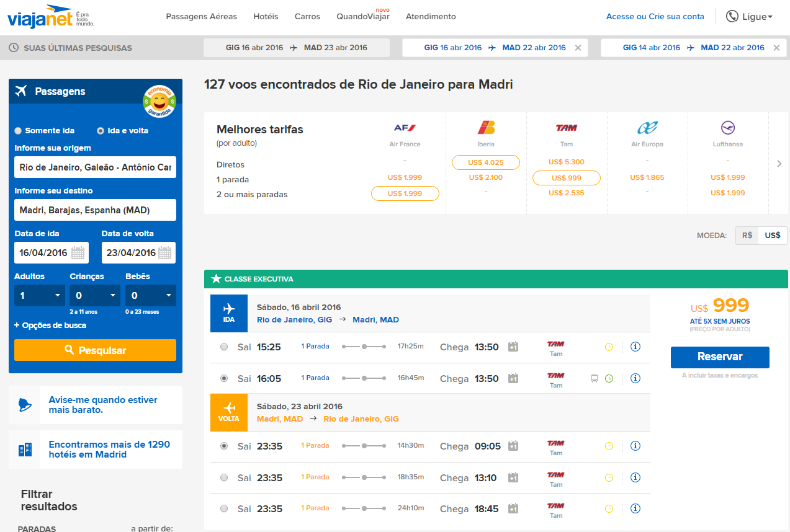The height and width of the screenshot is (532, 790).
Task: Click the calendar icon in Data de ida
Action: [78, 252]
